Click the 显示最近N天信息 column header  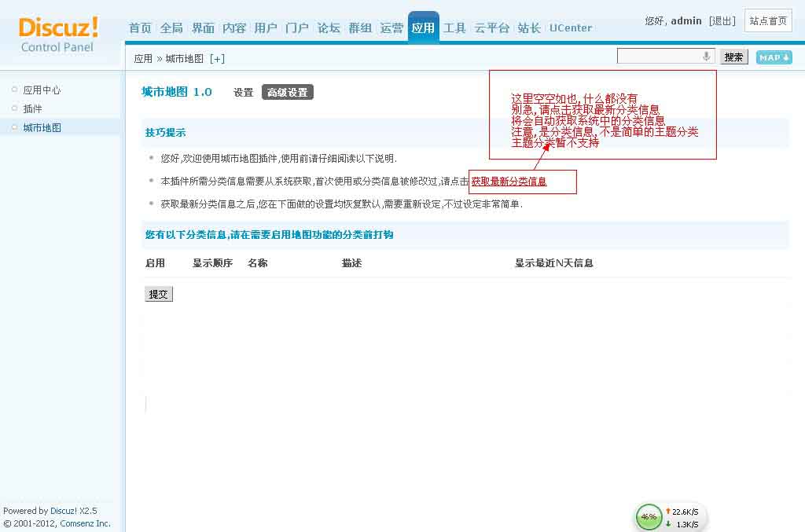554,263
